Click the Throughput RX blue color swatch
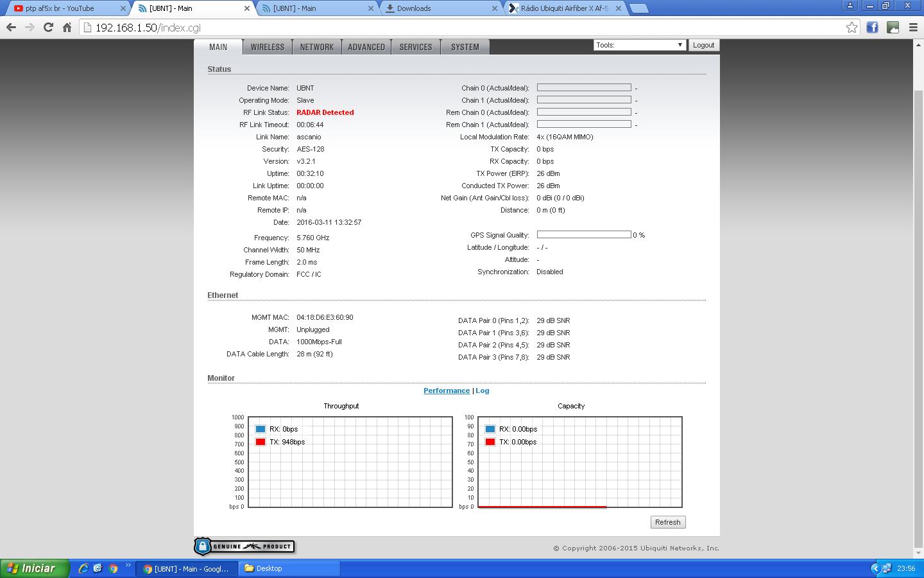 pyautogui.click(x=261, y=429)
